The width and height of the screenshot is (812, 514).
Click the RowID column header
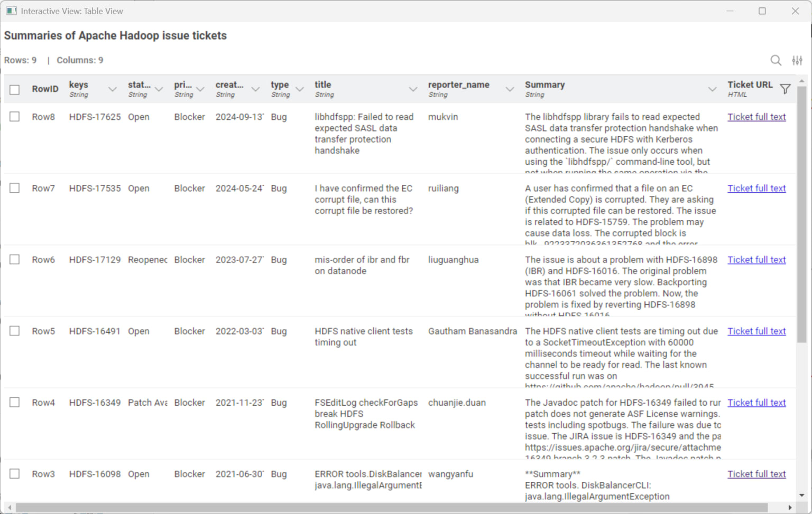(45, 89)
